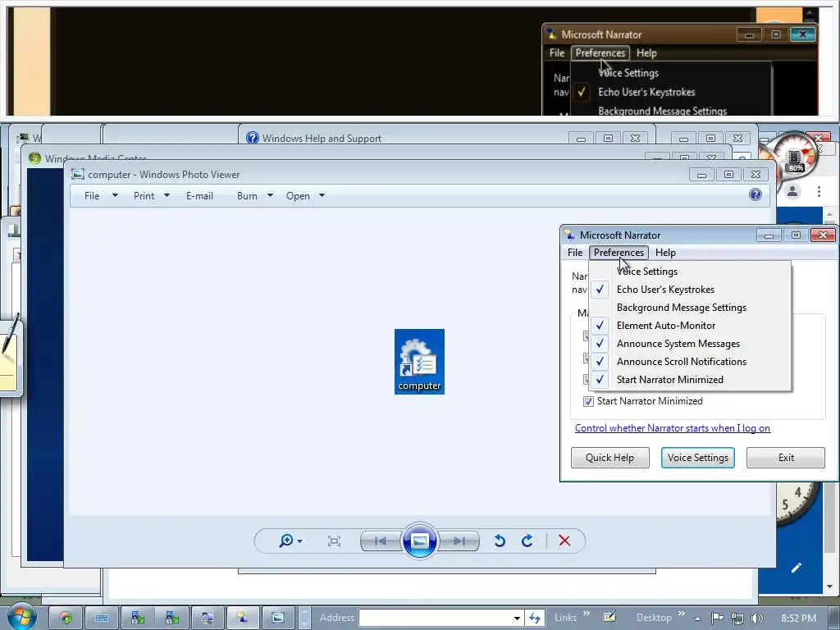840x630 pixels.
Task: Click the Windows Help and Support title icon
Action: click(253, 138)
